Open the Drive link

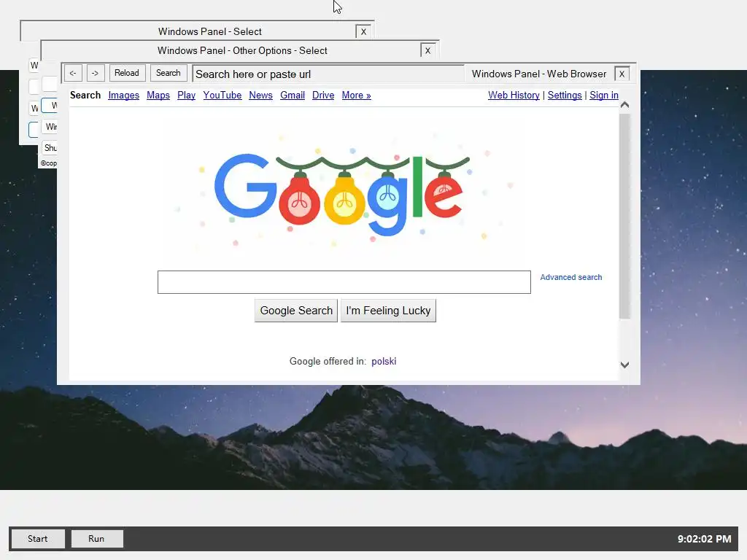pyautogui.click(x=323, y=96)
